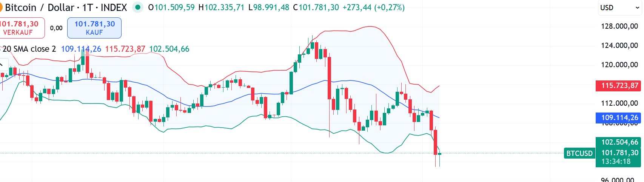Click the 120.000,00 price scale label
The width and height of the screenshot is (644, 182).
pos(619,65)
